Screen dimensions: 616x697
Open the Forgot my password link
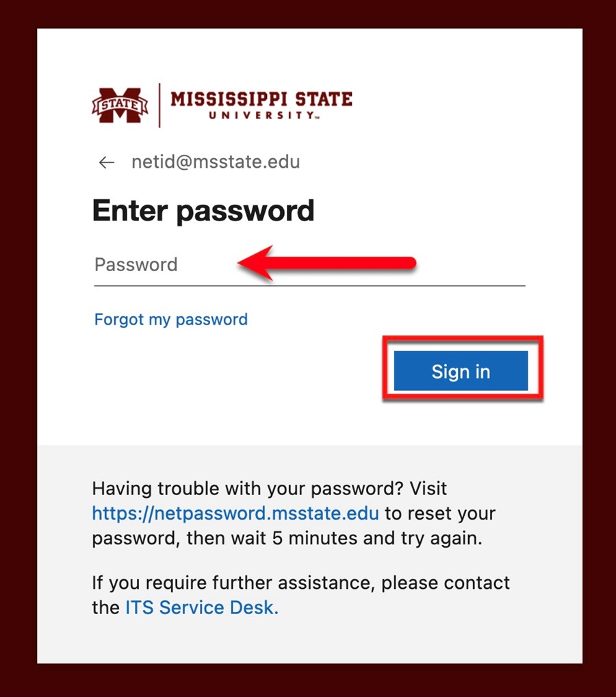point(171,319)
